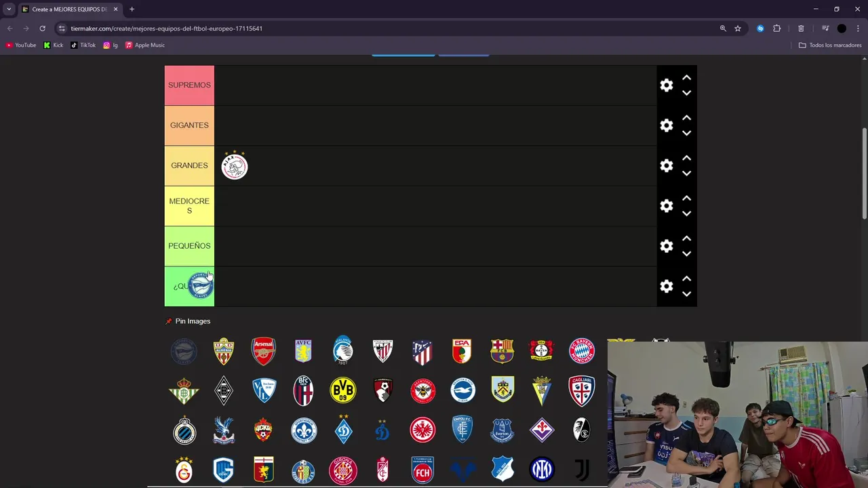Image resolution: width=868 pixels, height=488 pixels.
Task: Pick the Burnley crest
Action: tap(502, 390)
